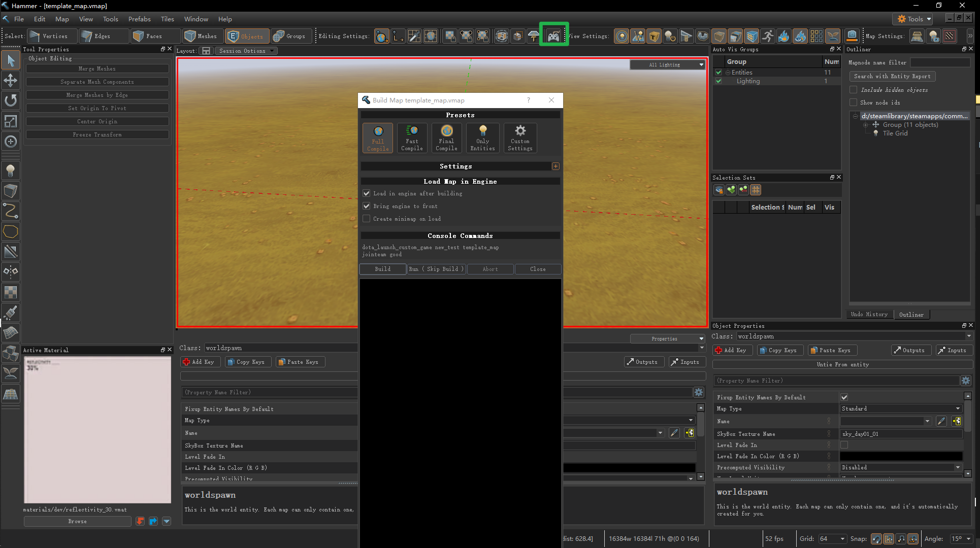Open the Tools dropdown at top right
This screenshot has height=548, width=980.
(913, 19)
